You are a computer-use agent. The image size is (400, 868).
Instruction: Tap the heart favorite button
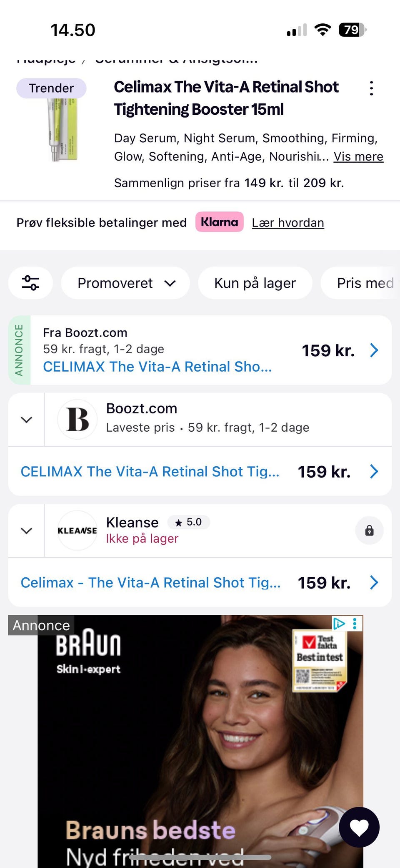point(359,827)
